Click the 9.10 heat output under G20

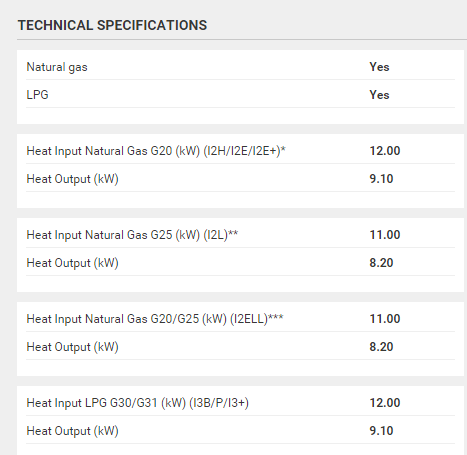381,179
